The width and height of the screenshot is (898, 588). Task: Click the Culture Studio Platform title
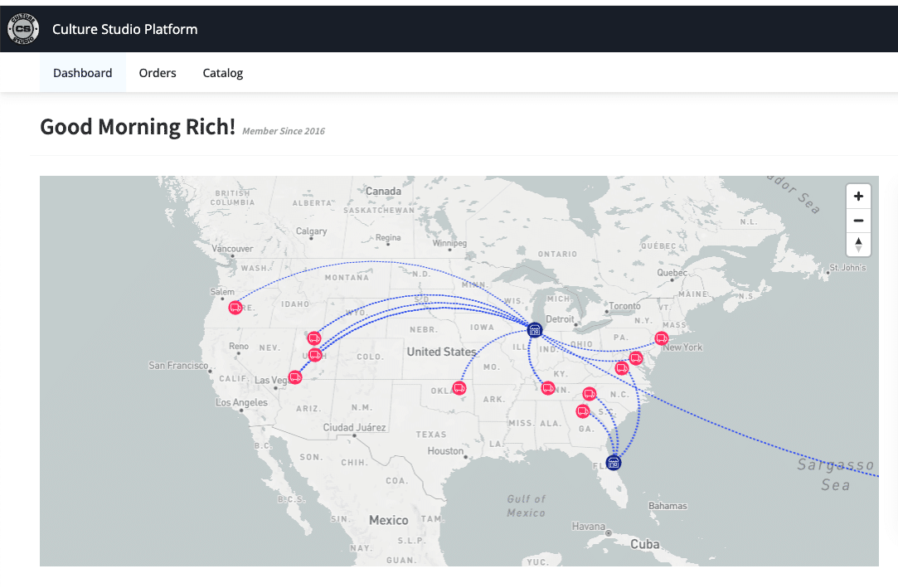click(x=124, y=30)
